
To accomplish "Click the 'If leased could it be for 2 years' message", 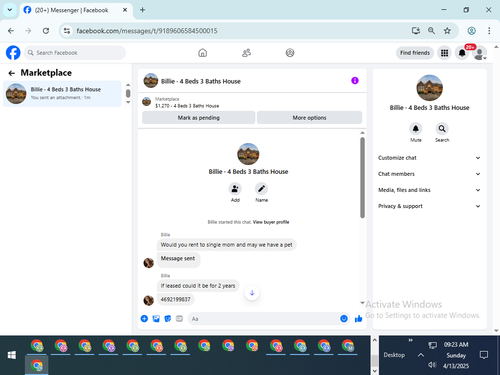I will (198, 286).
